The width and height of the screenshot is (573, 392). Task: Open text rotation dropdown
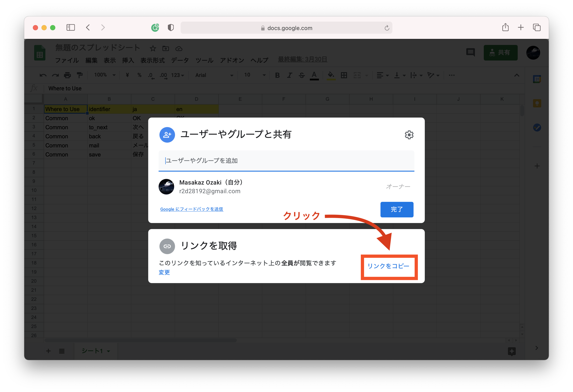point(433,75)
